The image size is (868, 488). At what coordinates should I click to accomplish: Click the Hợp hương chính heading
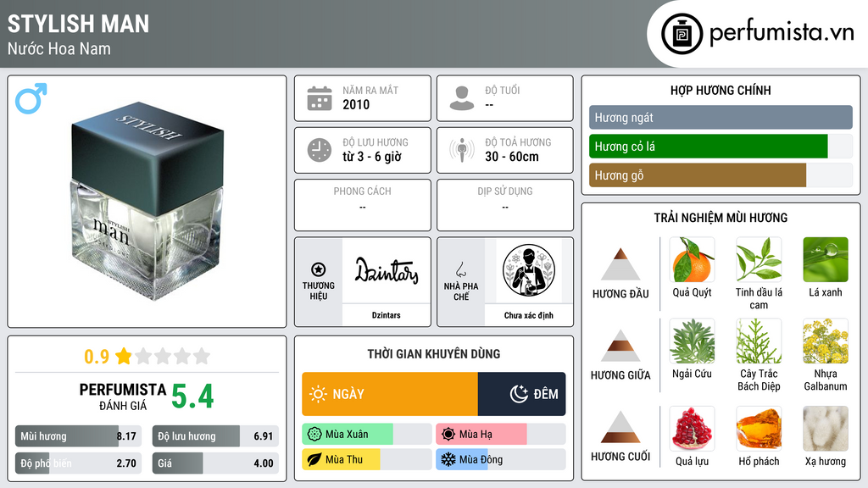[x=721, y=90]
